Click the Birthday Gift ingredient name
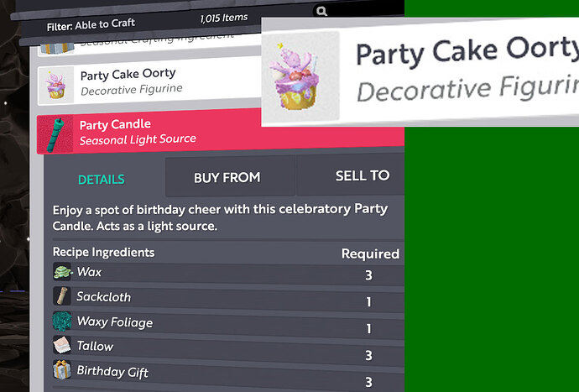579x392 pixels. 112,371
